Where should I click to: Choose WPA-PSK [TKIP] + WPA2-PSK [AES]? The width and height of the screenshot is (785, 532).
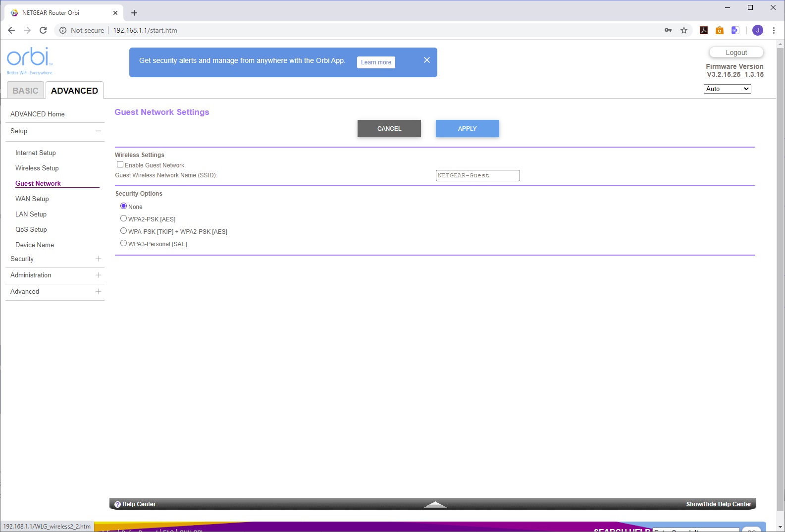[124, 231]
